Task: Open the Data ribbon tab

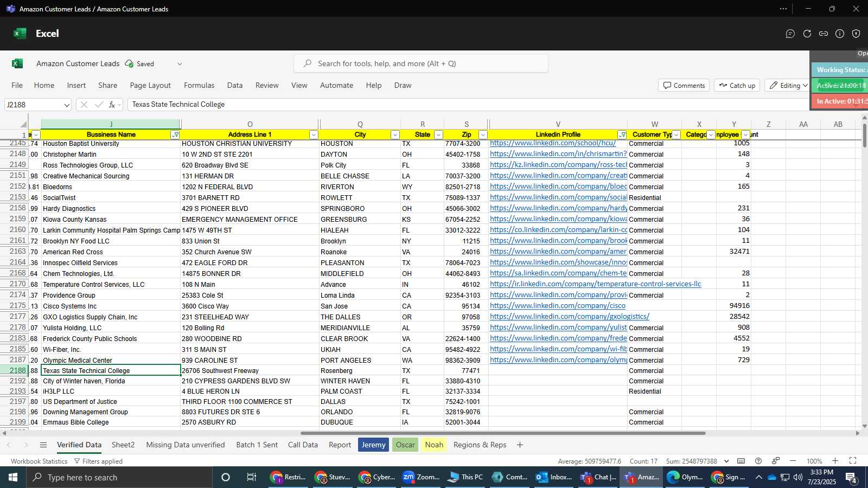Action: pyautogui.click(x=235, y=86)
